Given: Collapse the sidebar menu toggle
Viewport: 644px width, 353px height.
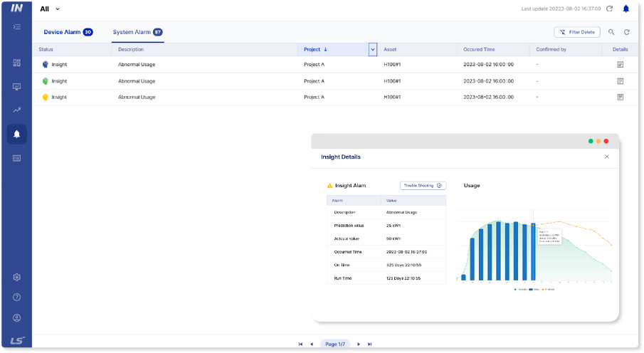Looking at the screenshot, I should point(17,27).
